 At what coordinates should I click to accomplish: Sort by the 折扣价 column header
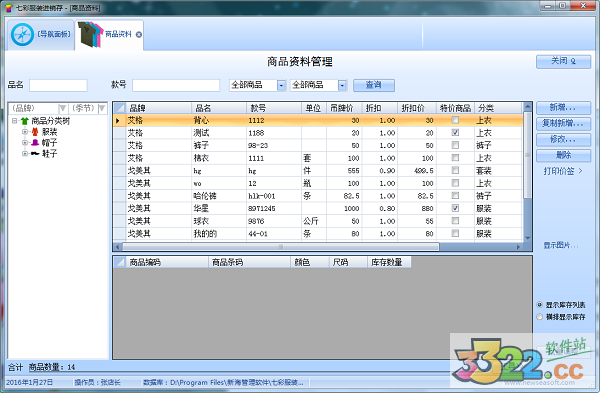(x=417, y=108)
